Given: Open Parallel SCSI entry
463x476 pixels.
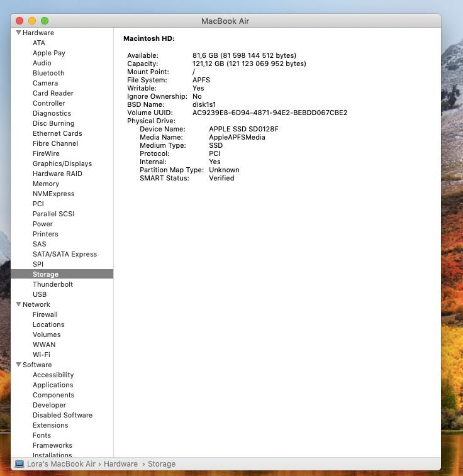Looking at the screenshot, I should coord(53,214).
